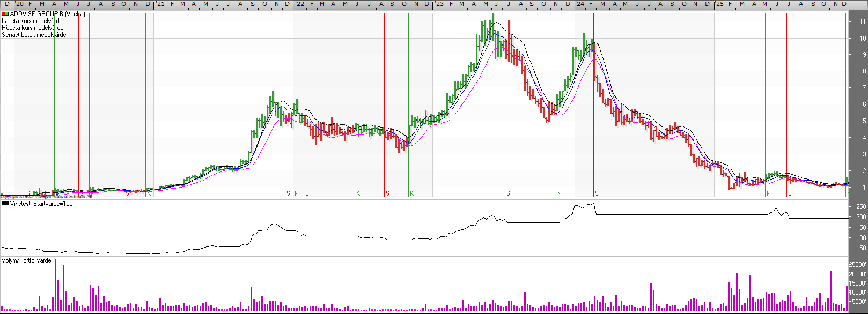Screen dimensions: 868x314
Task: Click the green K buy marker in late 2022
Action: (x=411, y=193)
